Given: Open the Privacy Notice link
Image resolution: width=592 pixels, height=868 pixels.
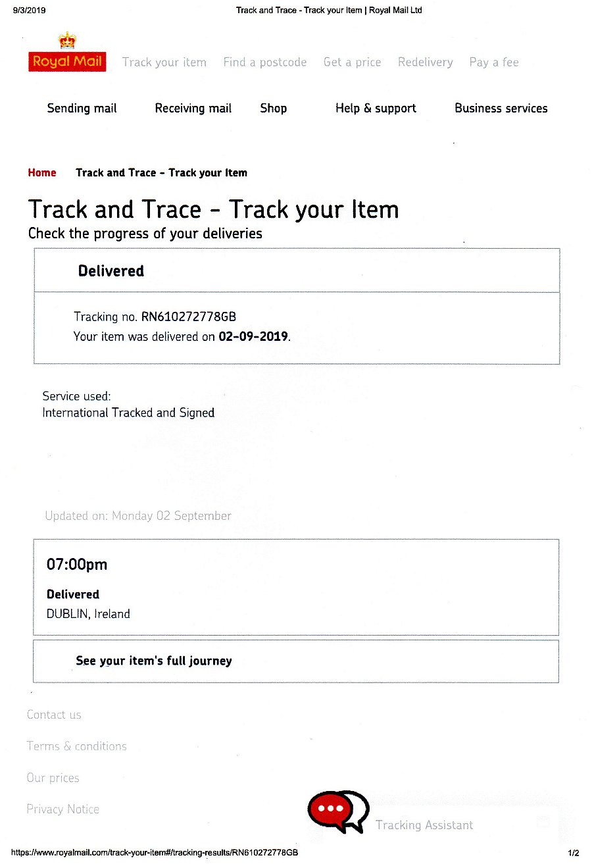Looking at the screenshot, I should (x=62, y=809).
